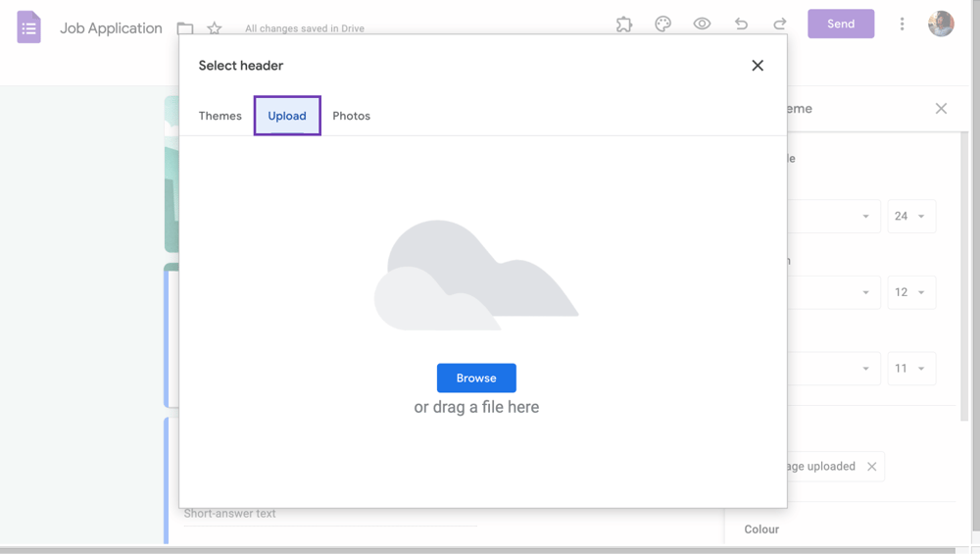Screen dimensions: 980x554
Task: Switch to the Themes tab
Action: point(220,116)
